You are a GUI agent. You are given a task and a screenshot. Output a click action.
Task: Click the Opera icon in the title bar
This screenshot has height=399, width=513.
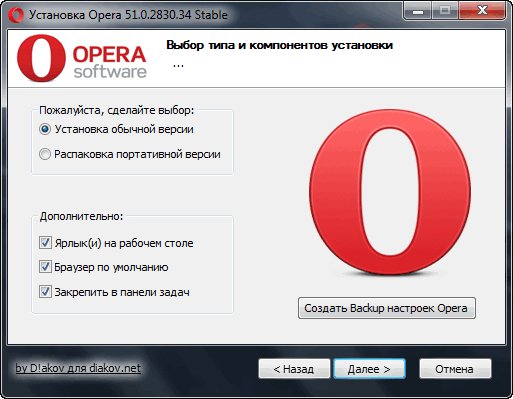[x=16, y=15]
